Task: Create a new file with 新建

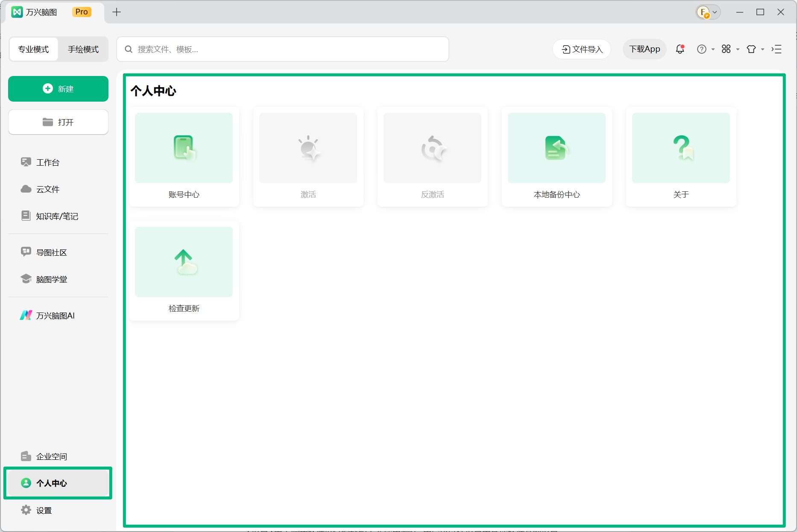Action: (x=58, y=89)
